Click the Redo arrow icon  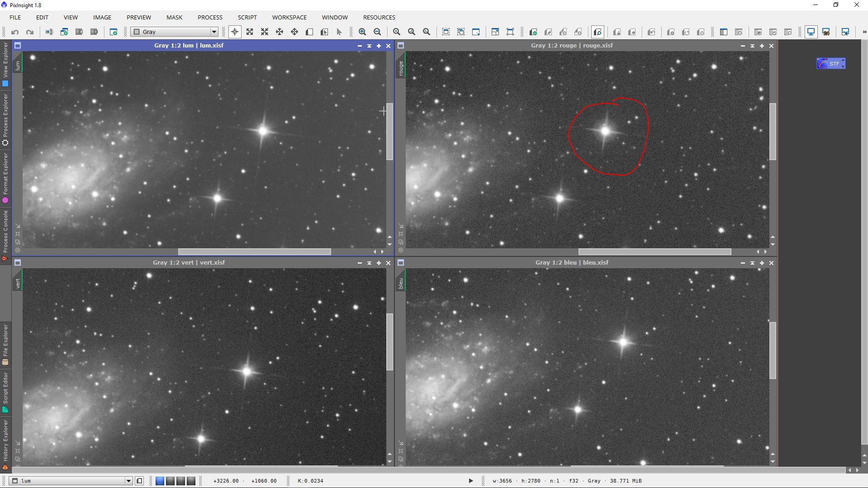pyautogui.click(x=30, y=32)
